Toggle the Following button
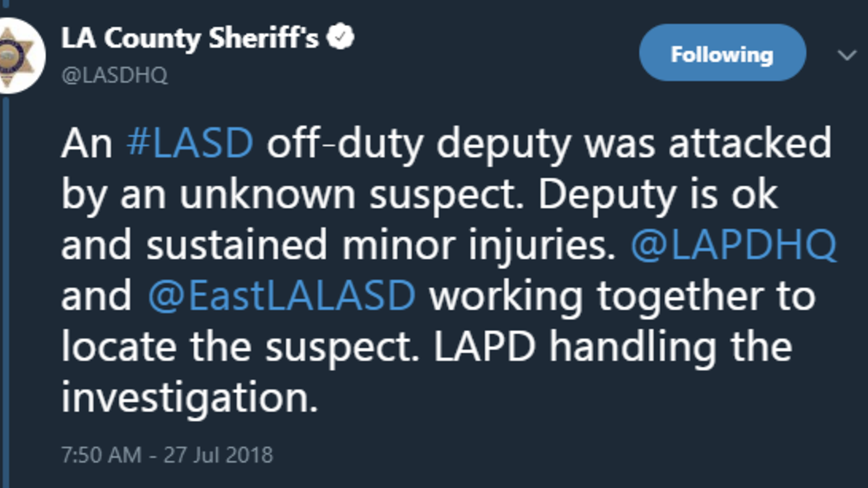The height and width of the screenshot is (488, 868). click(721, 55)
